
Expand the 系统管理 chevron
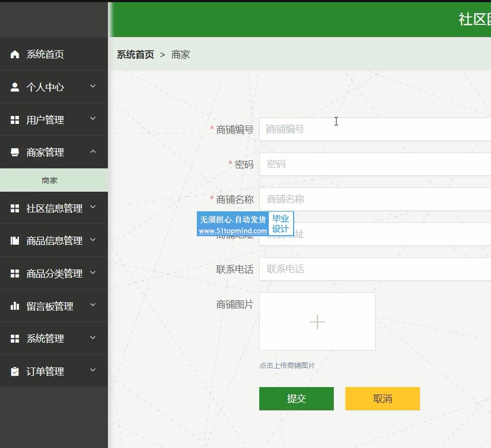[x=93, y=337]
